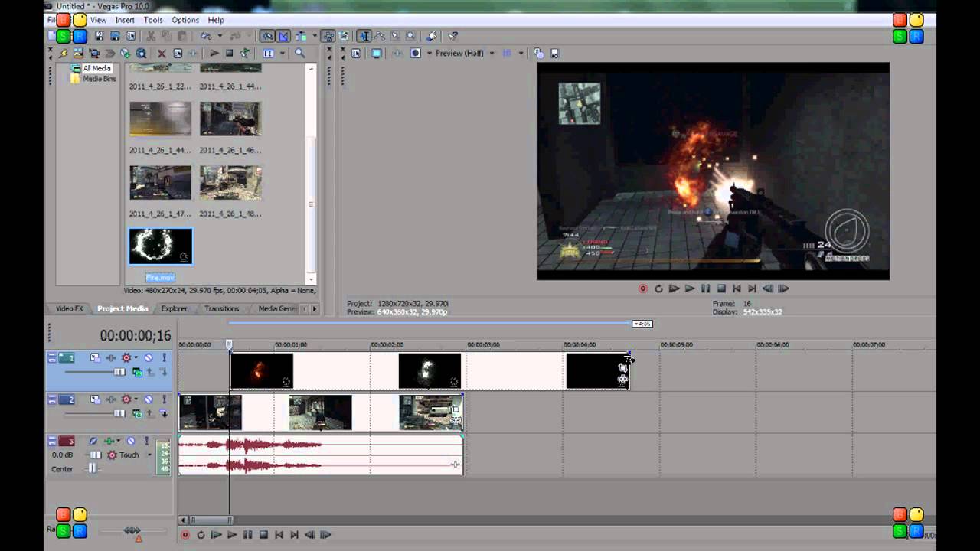
Task: Pause playback under the video preview
Action: pyautogui.click(x=705, y=289)
